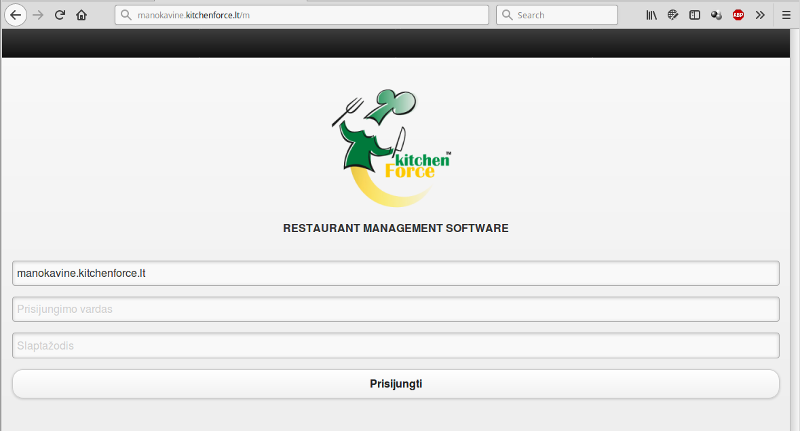Focus the address bar showing manokavine.kitchenforce.lt/m
The height and width of the screenshot is (431, 800).
click(302, 15)
